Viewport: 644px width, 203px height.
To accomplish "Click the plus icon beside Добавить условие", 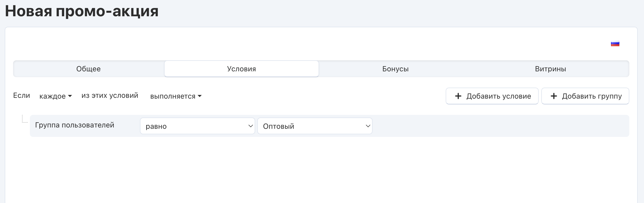I will click(458, 96).
